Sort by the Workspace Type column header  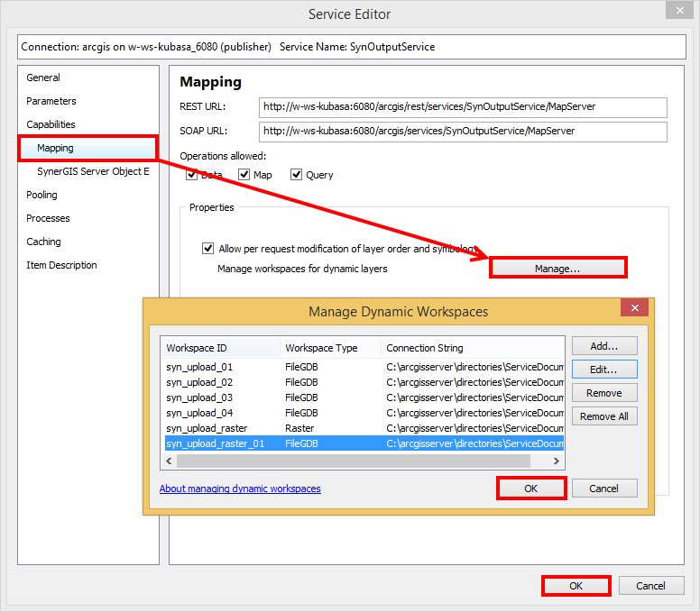[321, 348]
